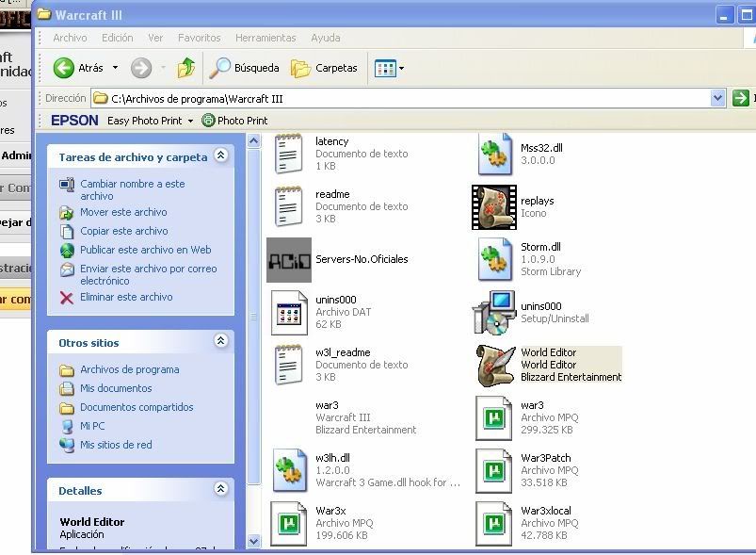Click the EPSON logo in toolbar
The image size is (756, 555).
click(x=74, y=121)
